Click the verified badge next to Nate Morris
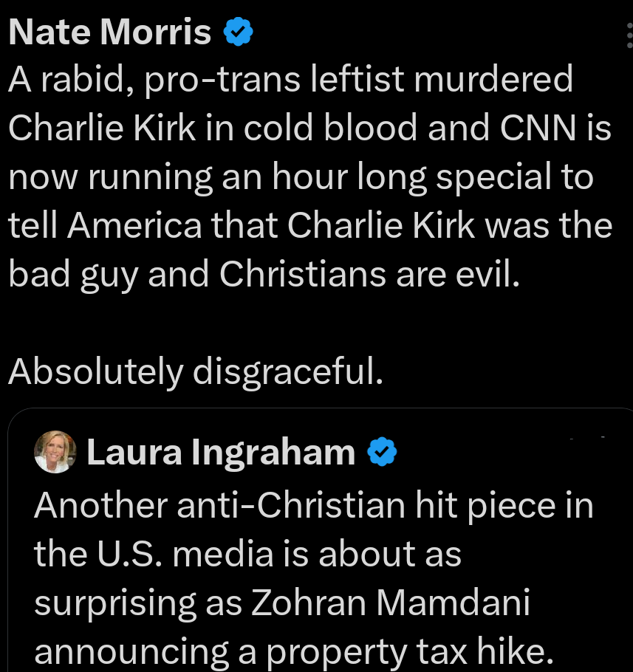 point(237,31)
